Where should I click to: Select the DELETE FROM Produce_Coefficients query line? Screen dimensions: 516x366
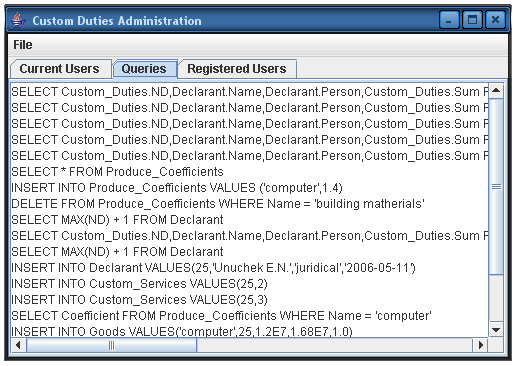coord(218,204)
